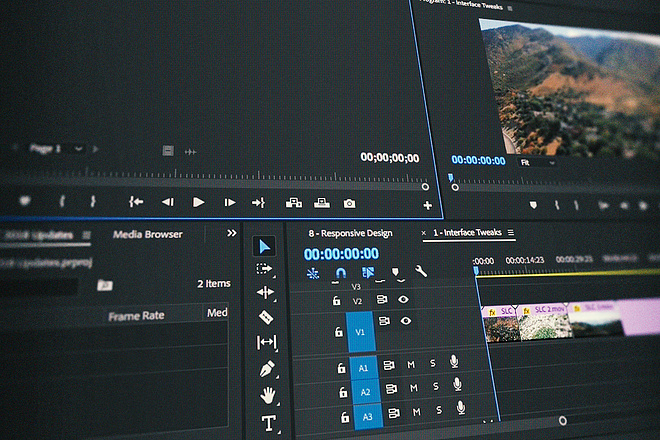
Task: Select the Selection arrow tool
Action: click(264, 246)
